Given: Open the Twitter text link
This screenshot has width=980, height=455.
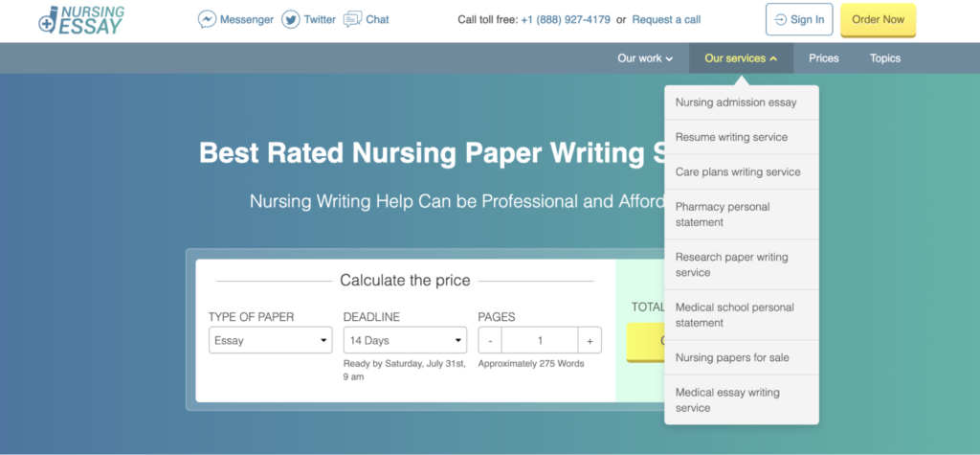Looking at the screenshot, I should pos(320,19).
